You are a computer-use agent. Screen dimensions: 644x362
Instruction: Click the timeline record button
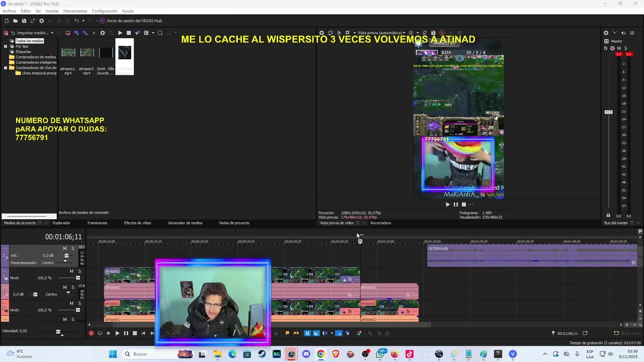(x=91, y=333)
